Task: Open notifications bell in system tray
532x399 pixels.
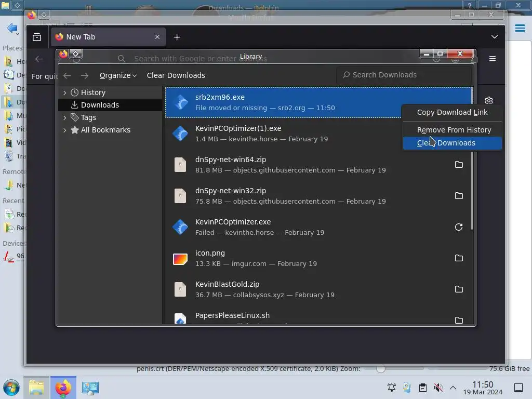Action: pos(392,388)
